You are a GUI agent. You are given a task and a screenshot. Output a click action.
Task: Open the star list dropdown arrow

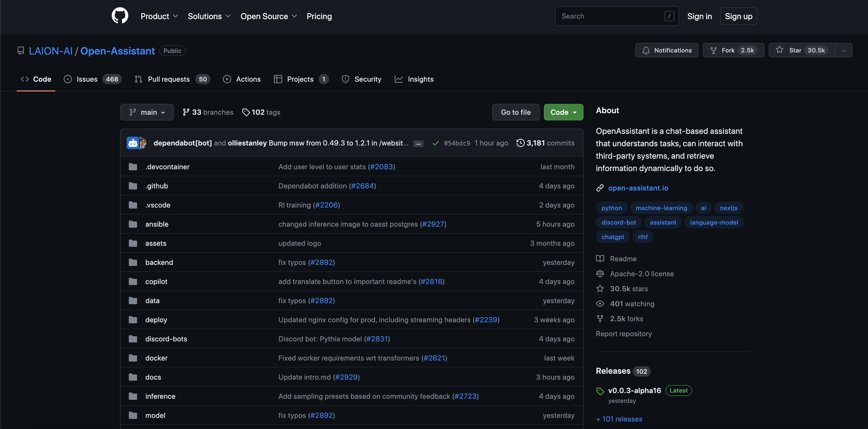pos(843,50)
